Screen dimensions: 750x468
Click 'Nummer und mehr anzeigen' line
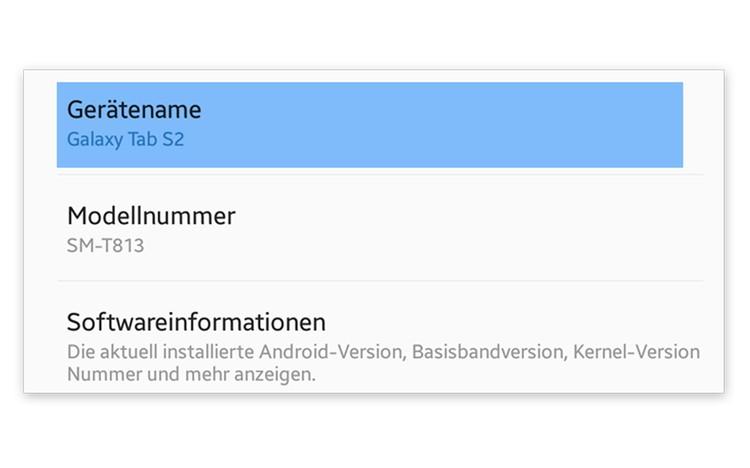191,375
